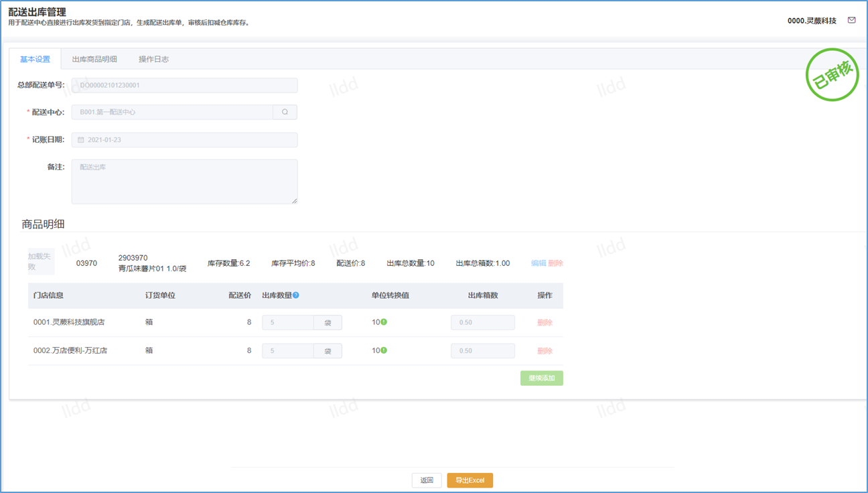Export the order with 导出Excel button
This screenshot has width=868, height=493.
[469, 480]
